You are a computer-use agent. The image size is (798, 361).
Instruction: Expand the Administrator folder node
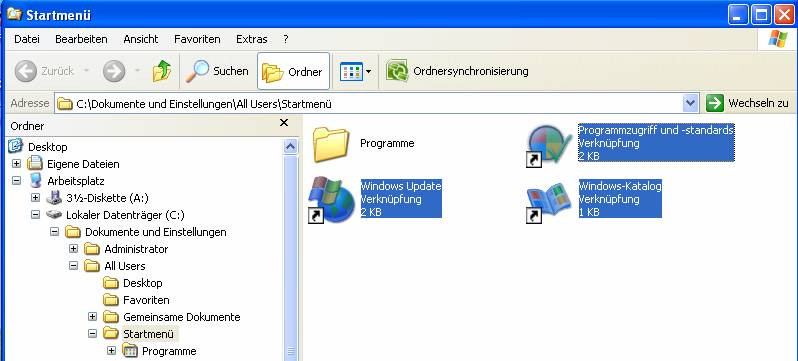click(x=73, y=249)
